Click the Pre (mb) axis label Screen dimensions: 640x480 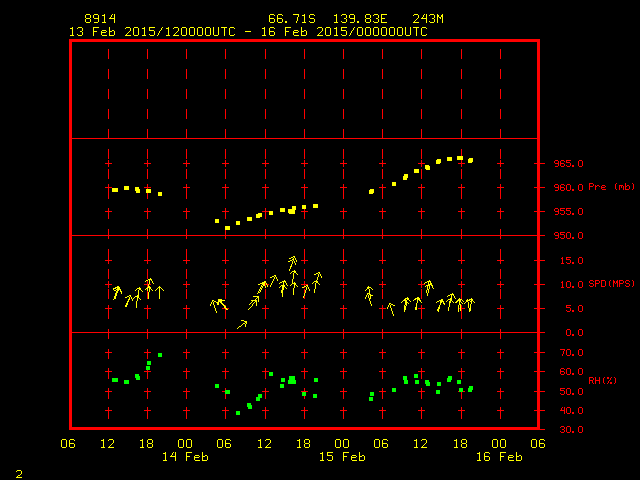click(611, 187)
